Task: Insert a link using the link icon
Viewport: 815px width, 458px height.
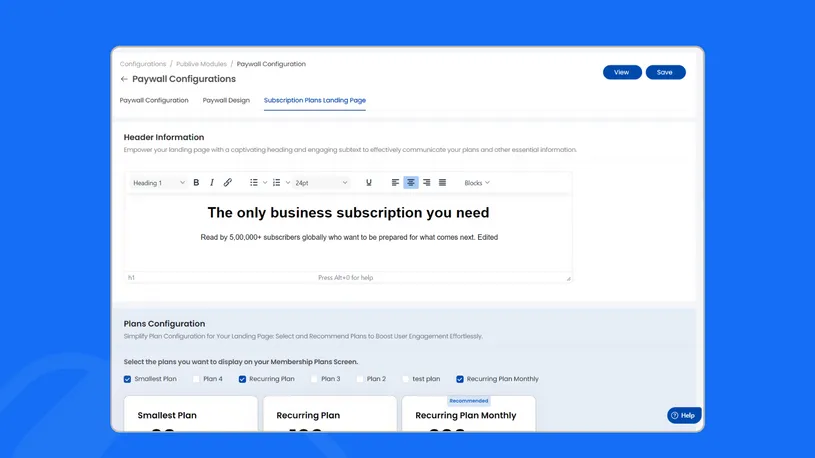Action: point(227,183)
